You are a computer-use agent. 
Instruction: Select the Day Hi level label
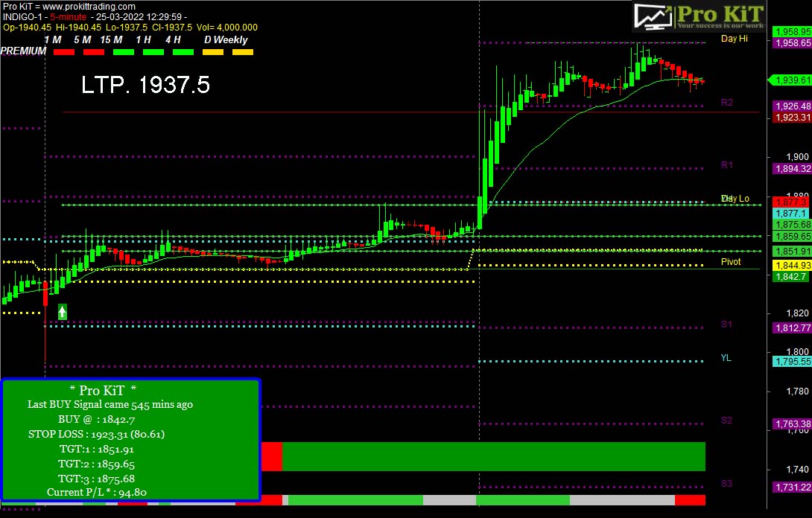[734, 39]
